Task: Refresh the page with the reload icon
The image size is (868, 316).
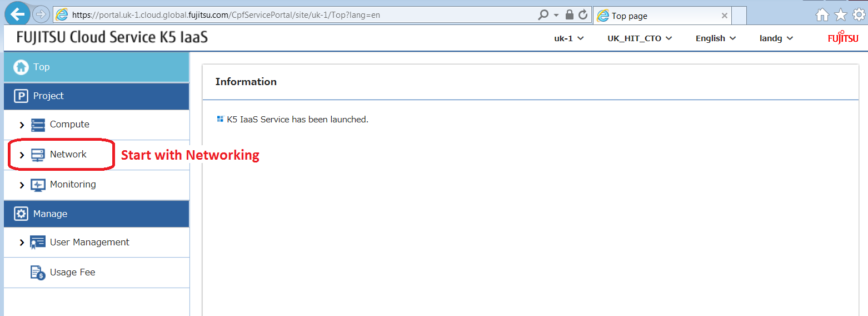Action: pos(583,15)
